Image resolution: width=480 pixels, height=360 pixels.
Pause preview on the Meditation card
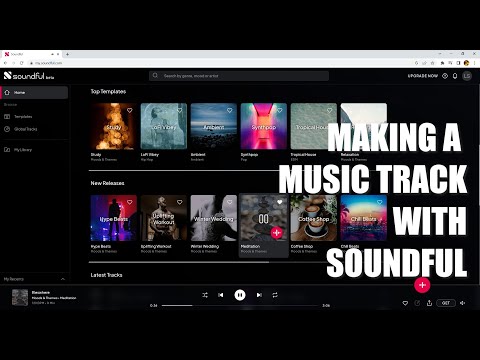pyautogui.click(x=263, y=219)
